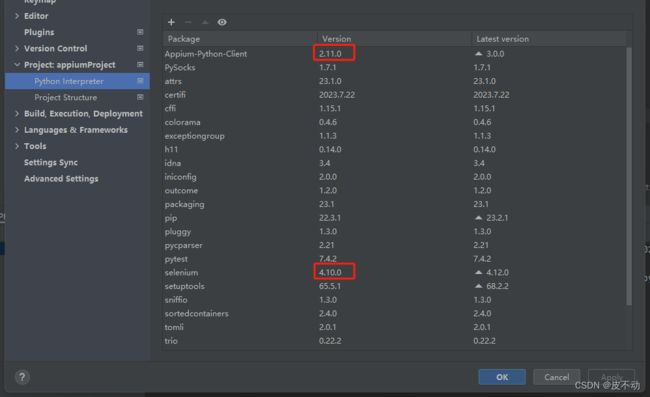Select the pycparser package row
The width and height of the screenshot is (650, 397).
pyautogui.click(x=394, y=245)
